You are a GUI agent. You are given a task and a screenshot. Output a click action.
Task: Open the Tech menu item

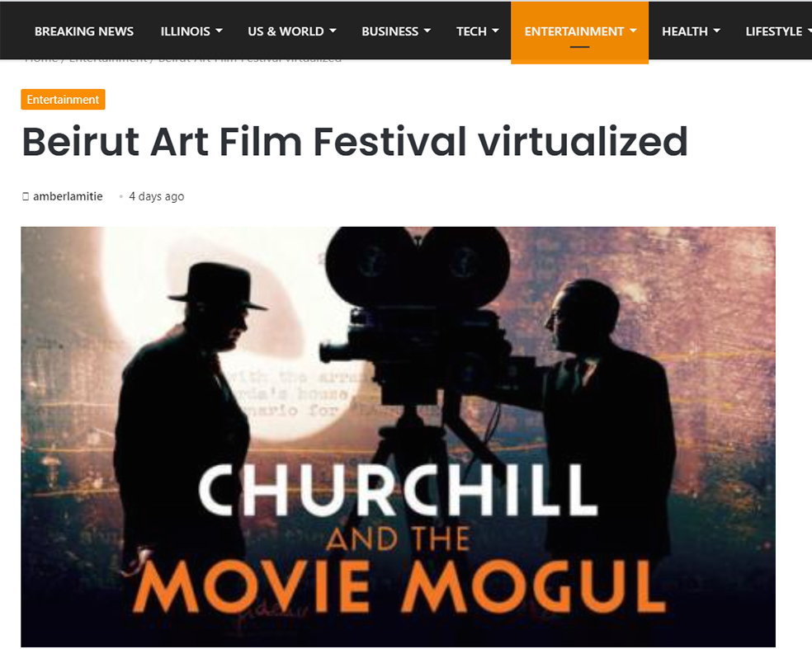click(471, 31)
